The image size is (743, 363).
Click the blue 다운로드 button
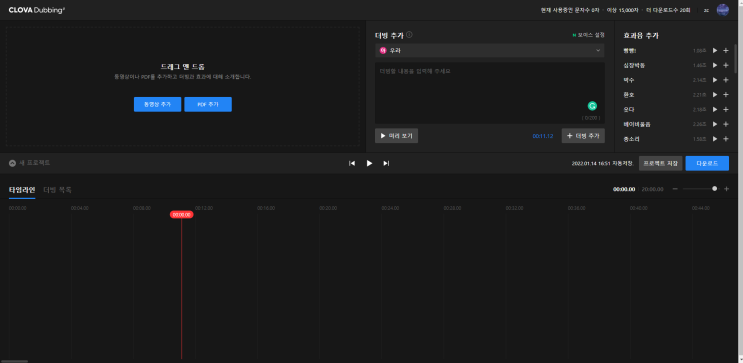[x=707, y=163]
